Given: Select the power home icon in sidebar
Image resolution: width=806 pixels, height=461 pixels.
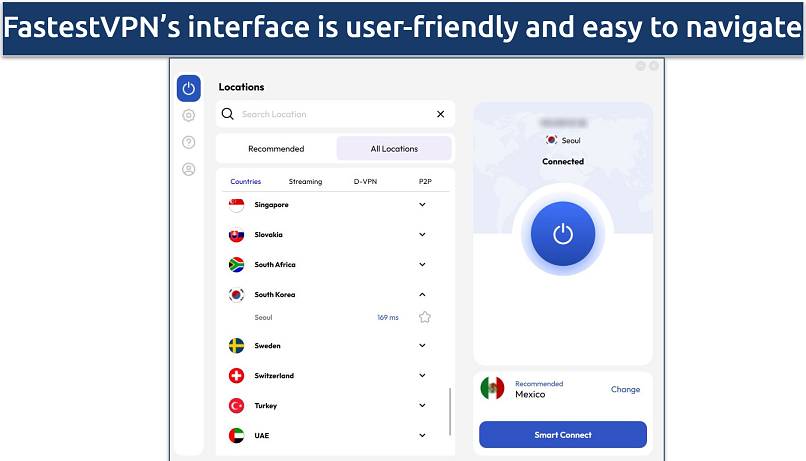Looking at the screenshot, I should click(x=188, y=88).
